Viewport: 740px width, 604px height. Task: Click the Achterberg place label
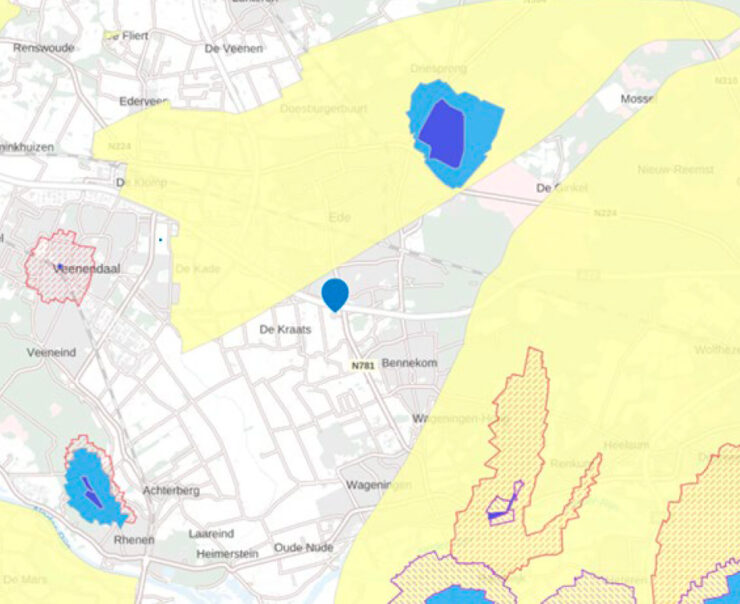pos(171,491)
